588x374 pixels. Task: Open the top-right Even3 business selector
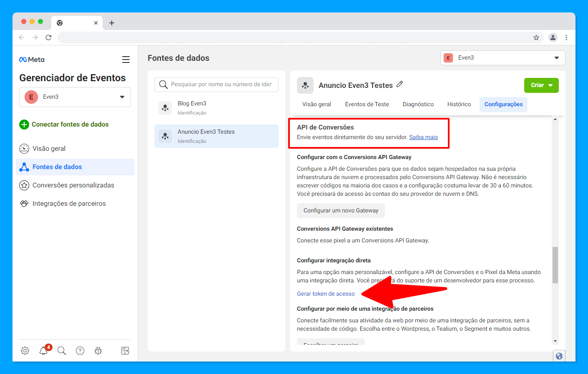[503, 58]
